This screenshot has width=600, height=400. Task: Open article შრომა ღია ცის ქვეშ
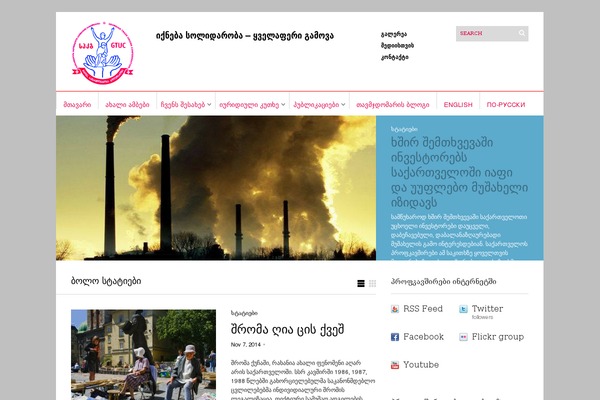coord(287,330)
